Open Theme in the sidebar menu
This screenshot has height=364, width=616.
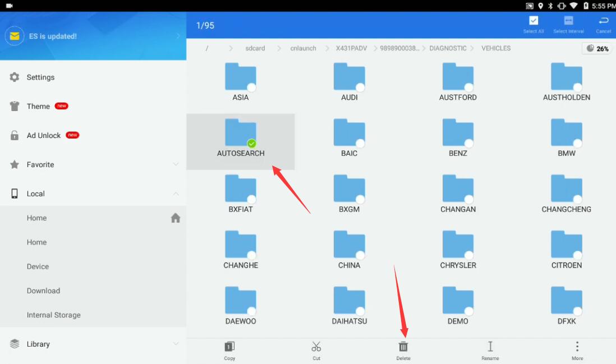coord(38,107)
